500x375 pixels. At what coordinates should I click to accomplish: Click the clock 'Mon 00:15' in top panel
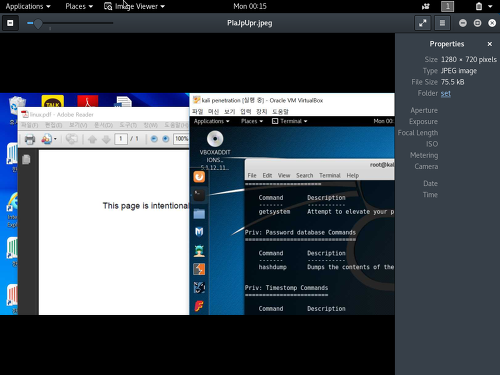coord(250,6)
